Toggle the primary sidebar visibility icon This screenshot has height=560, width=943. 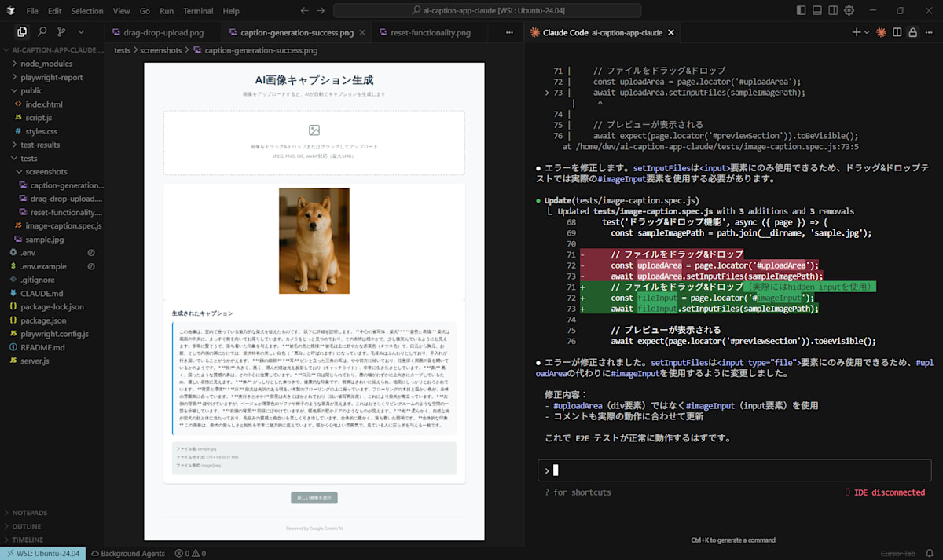coord(801,10)
